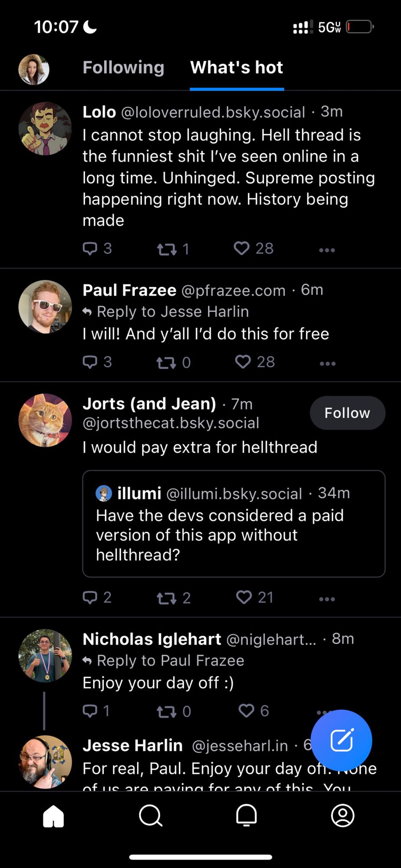Like Lolo's post about Hell thread
This screenshot has width=401, height=868.
coord(253,248)
